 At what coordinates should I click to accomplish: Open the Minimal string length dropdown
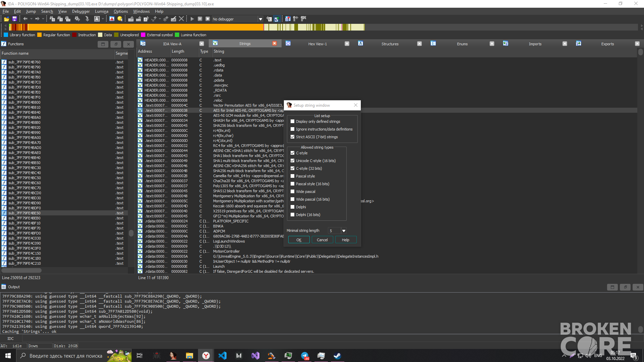(x=344, y=231)
